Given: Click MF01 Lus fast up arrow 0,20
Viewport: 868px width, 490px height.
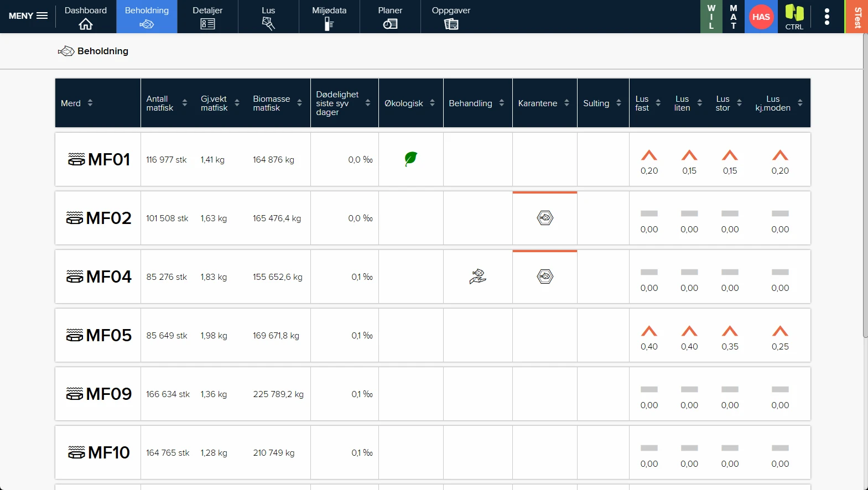Looking at the screenshot, I should (x=649, y=155).
